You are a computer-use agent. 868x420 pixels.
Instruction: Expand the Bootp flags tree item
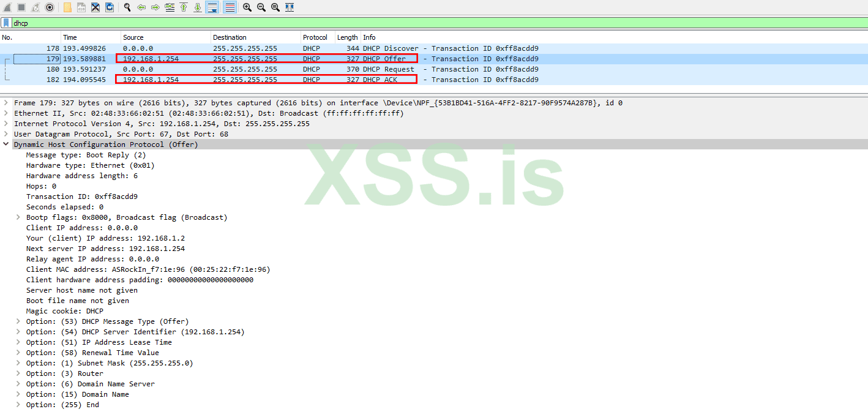point(18,217)
